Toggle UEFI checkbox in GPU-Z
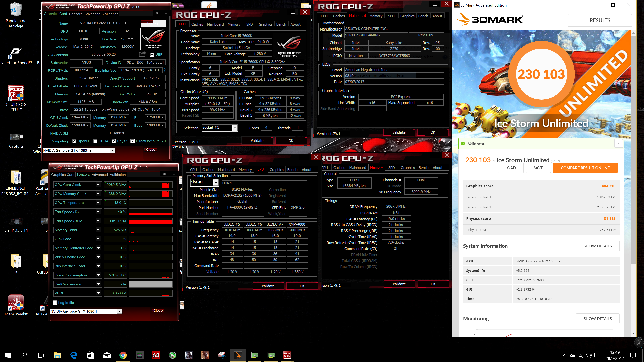Viewport: 644px width, 362px height. (x=152, y=54)
